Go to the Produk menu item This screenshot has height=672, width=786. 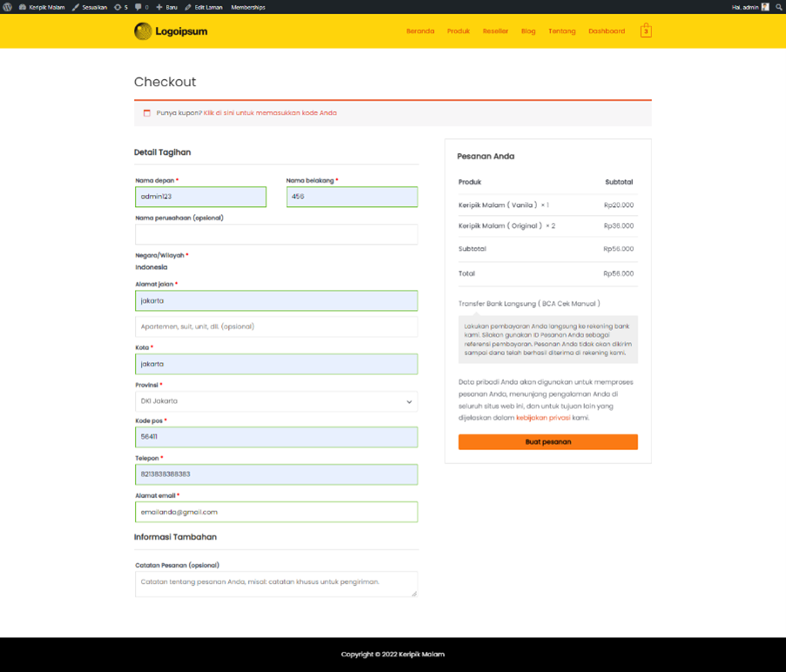(x=458, y=31)
